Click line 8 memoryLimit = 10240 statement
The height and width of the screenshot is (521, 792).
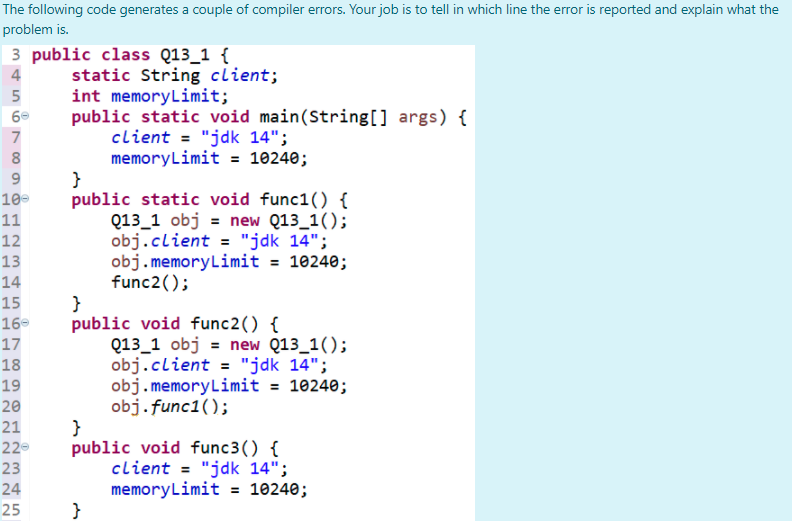click(209, 158)
